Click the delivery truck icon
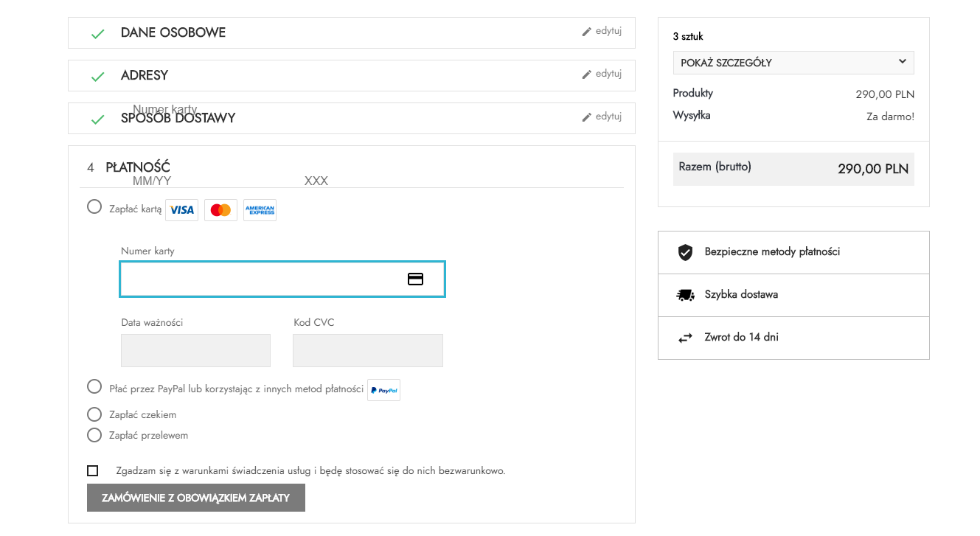The width and height of the screenshot is (980, 536). coord(685,295)
